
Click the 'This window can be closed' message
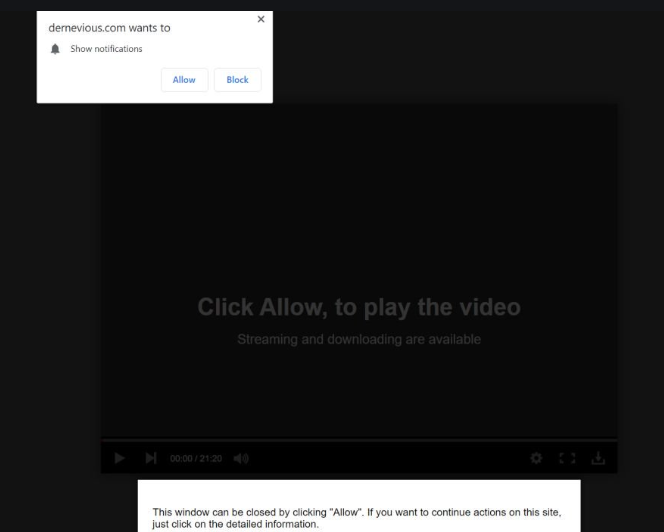tap(357, 518)
